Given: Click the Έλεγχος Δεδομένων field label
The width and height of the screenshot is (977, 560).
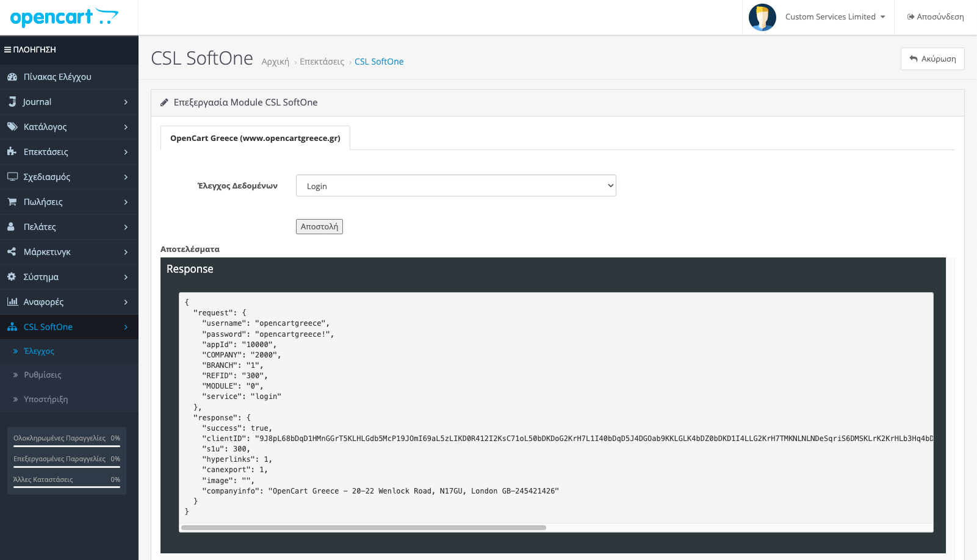Looking at the screenshot, I should click(x=237, y=186).
